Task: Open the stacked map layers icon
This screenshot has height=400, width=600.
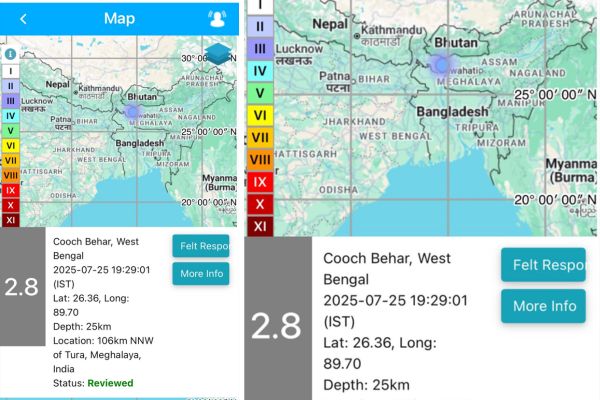Action: (x=218, y=54)
